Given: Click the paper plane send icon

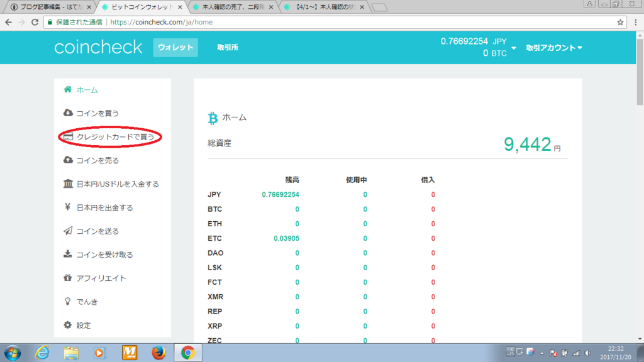Looking at the screenshot, I should [x=68, y=231].
